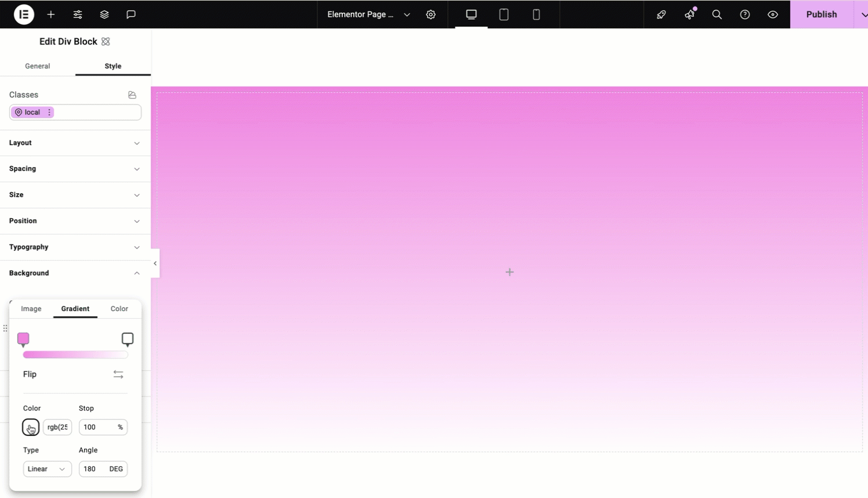Screen dimensions: 868x498
Task: Switch to mobile responsive view
Action: [x=536, y=15]
